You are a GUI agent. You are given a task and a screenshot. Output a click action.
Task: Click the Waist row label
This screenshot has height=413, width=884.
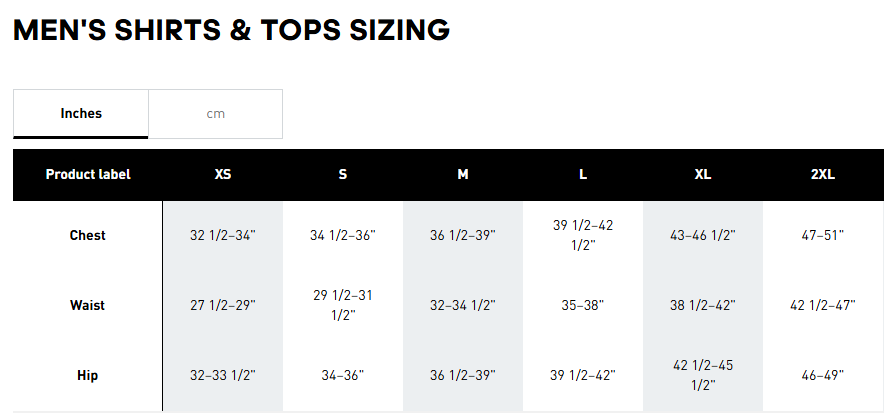tap(88, 306)
